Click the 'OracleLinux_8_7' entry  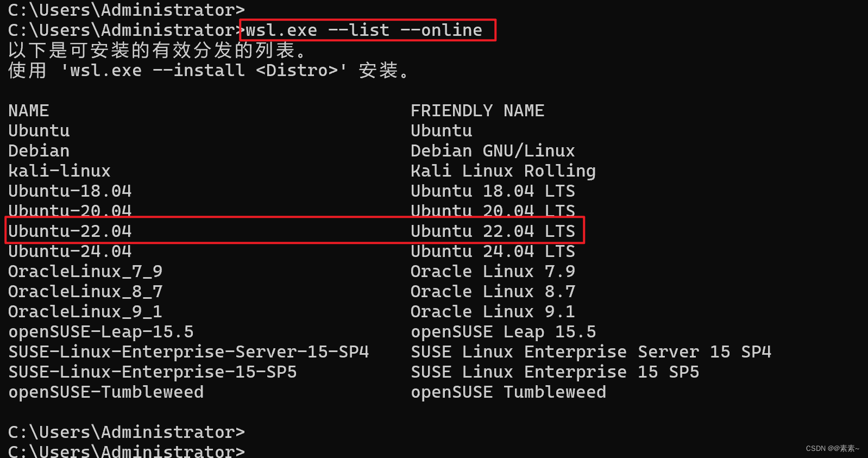[85, 291]
